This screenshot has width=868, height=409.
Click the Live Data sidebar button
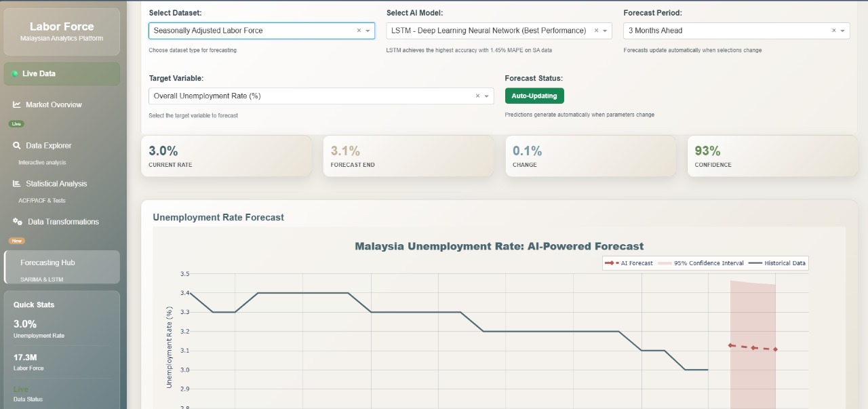[62, 74]
